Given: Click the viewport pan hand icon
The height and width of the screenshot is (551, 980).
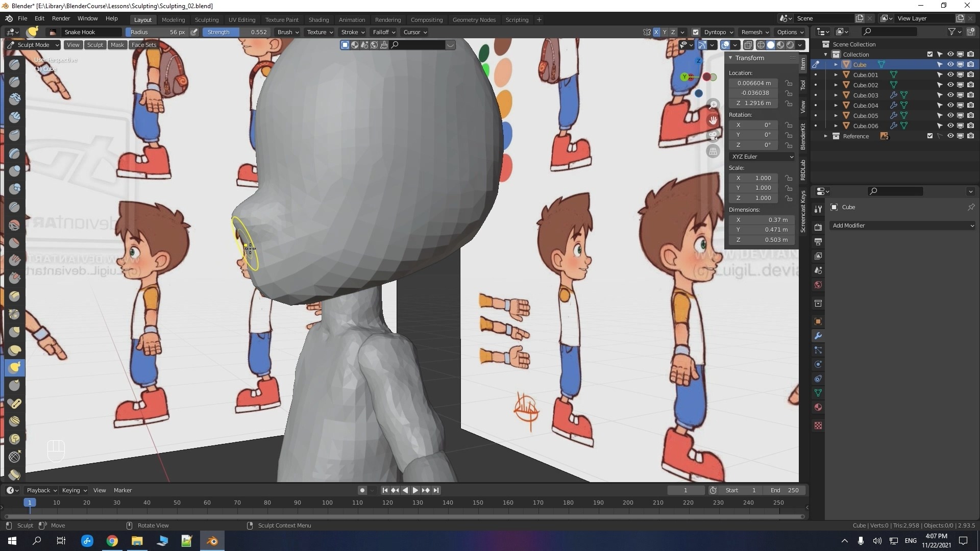Looking at the screenshot, I should tap(713, 120).
